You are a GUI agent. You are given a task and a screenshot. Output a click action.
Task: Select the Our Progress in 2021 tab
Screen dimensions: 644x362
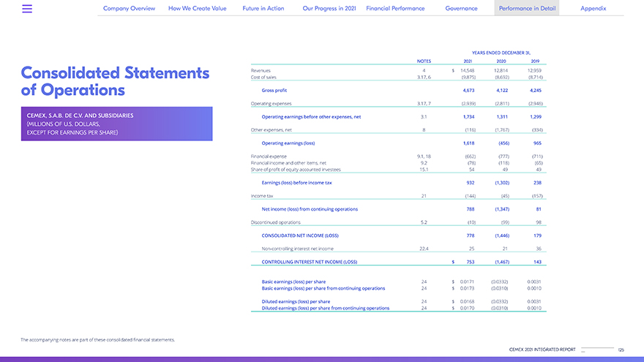pyautogui.click(x=329, y=8)
